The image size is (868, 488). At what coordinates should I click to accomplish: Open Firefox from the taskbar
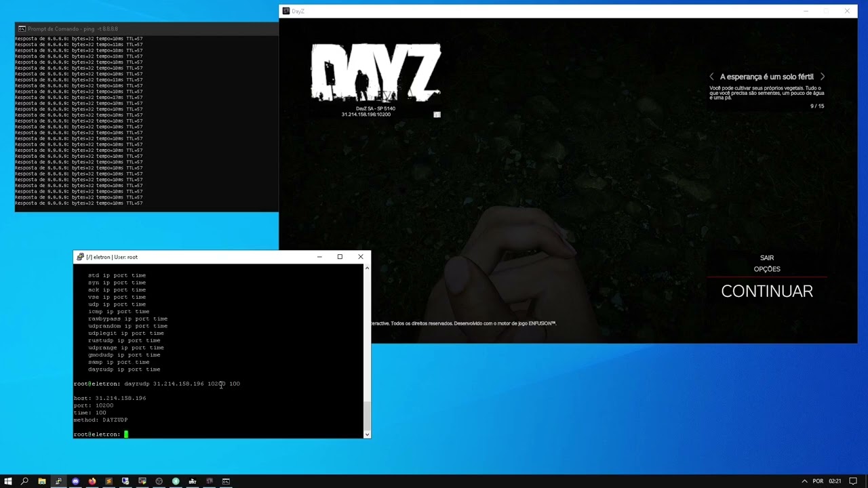[92, 481]
